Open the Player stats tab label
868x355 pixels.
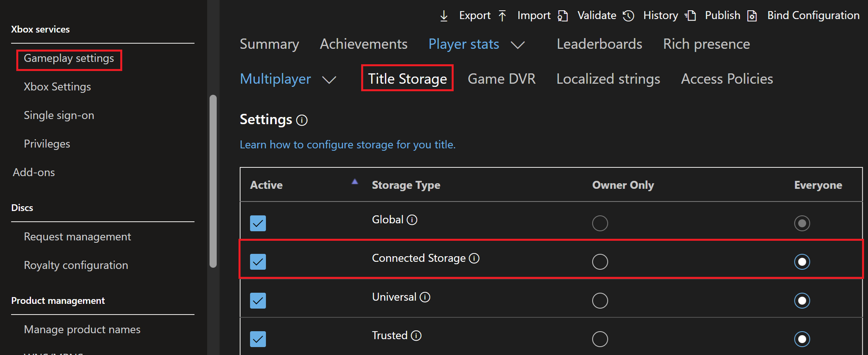[x=464, y=44]
